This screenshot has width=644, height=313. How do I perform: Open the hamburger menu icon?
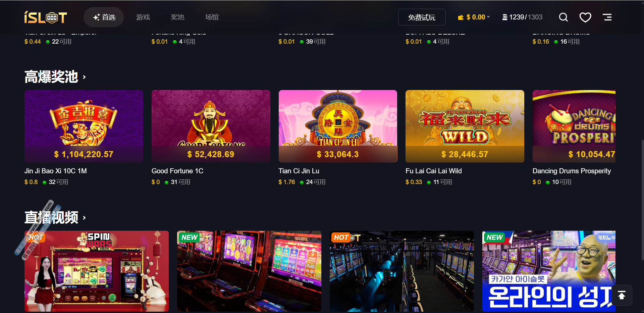(x=607, y=17)
